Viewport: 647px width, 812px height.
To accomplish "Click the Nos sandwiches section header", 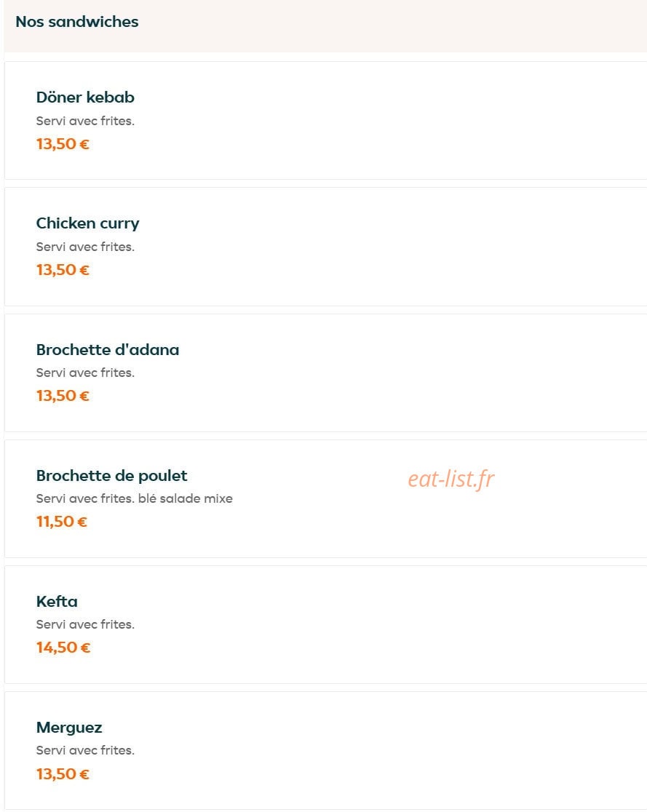I will click(77, 22).
